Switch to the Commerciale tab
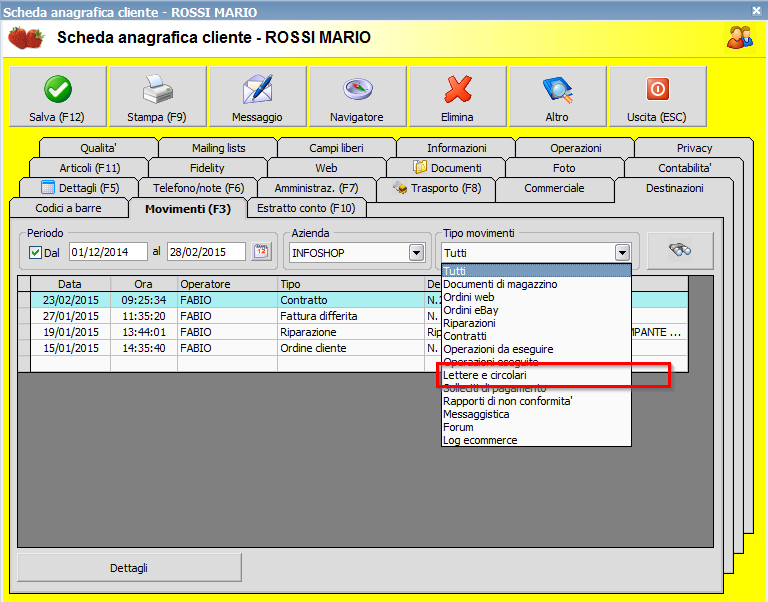The height and width of the screenshot is (602, 768). 554,188
